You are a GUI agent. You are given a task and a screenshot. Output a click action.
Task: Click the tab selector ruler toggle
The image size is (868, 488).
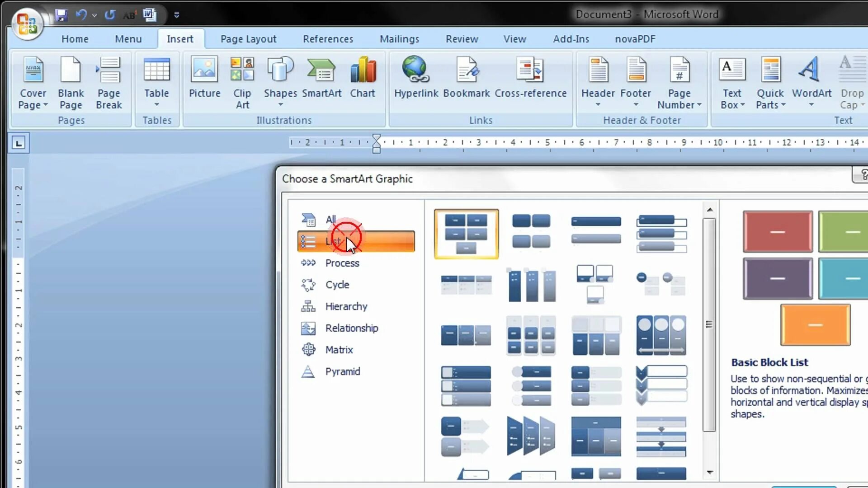click(x=19, y=143)
